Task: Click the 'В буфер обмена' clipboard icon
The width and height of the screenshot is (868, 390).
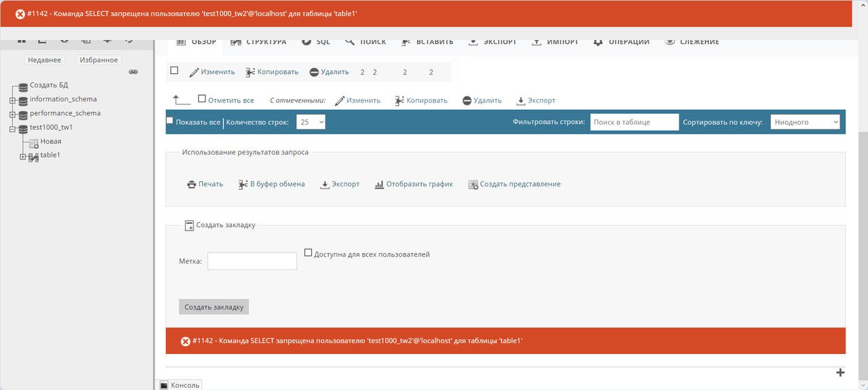Action: coord(243,184)
